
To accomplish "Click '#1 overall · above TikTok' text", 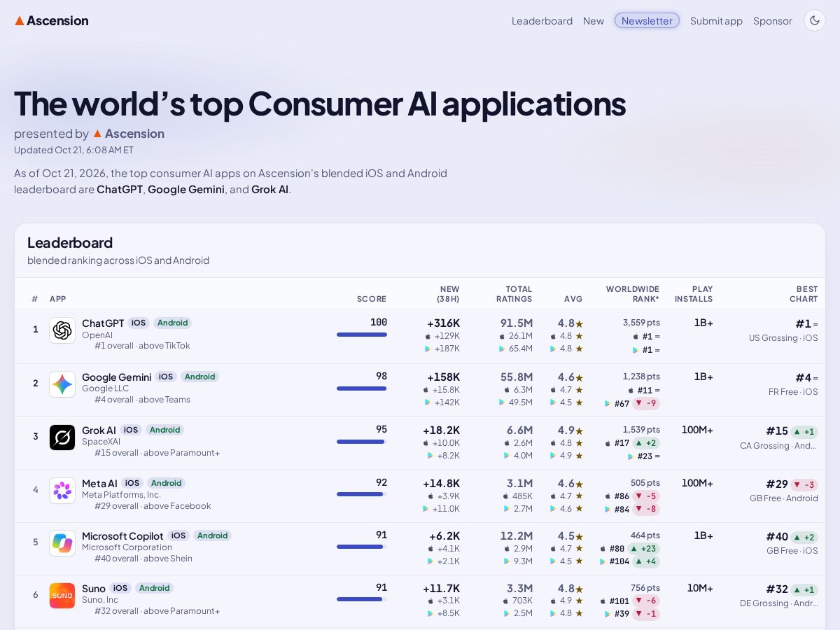I will 142,346.
